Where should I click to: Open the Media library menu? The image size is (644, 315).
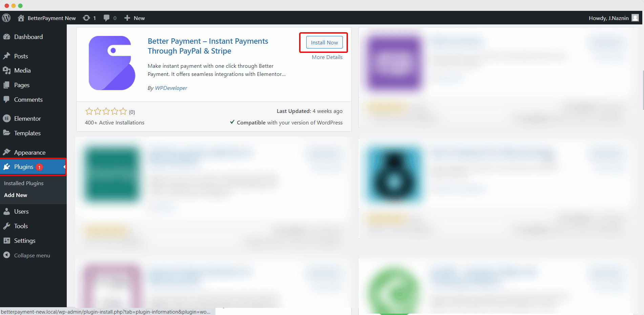22,71
